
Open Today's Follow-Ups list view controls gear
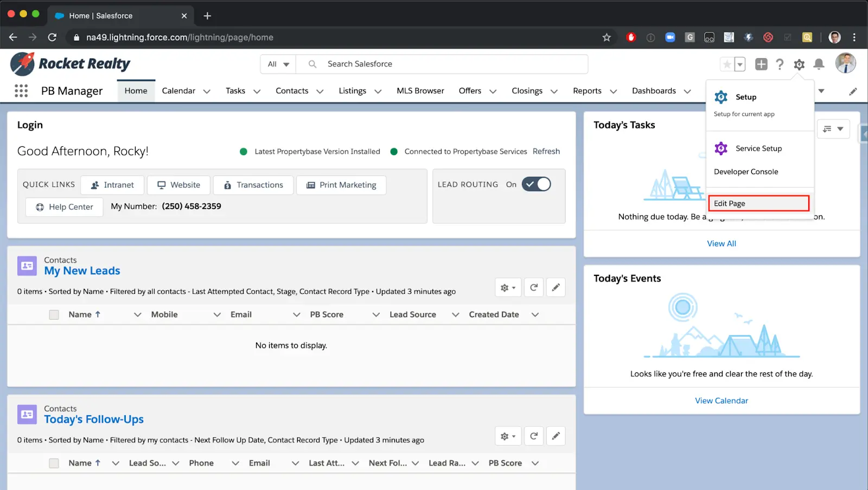coord(508,436)
